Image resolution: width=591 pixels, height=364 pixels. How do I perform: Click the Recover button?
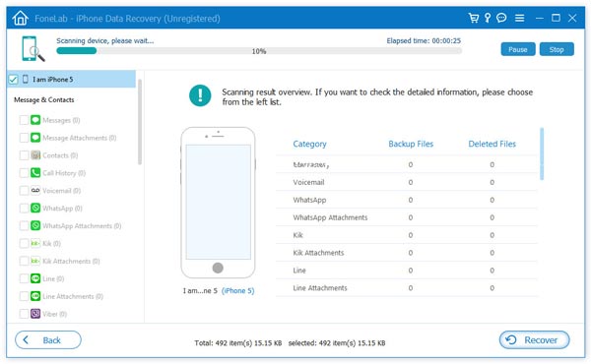[534, 340]
